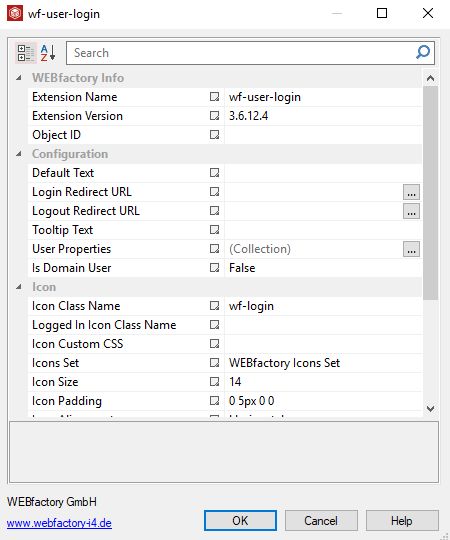The height and width of the screenshot is (540, 450).
Task: Click the marker square next to Extension Version
Action: coord(214,116)
